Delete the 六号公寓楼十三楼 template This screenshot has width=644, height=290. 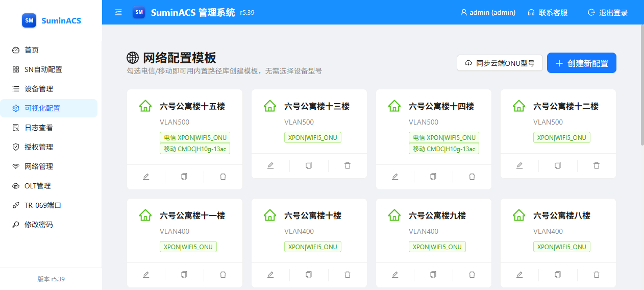348,165
